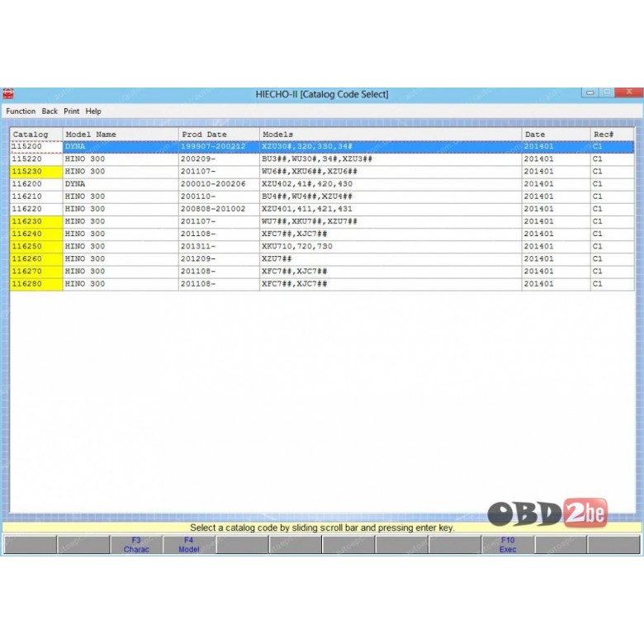644x644 pixels.
Task: Select catalog code 115200
Action: tap(36, 147)
